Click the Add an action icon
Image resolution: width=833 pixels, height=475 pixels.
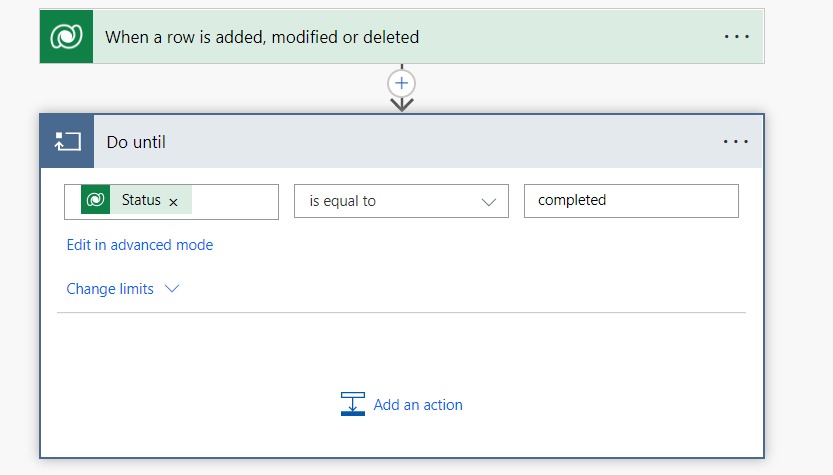pyautogui.click(x=353, y=404)
